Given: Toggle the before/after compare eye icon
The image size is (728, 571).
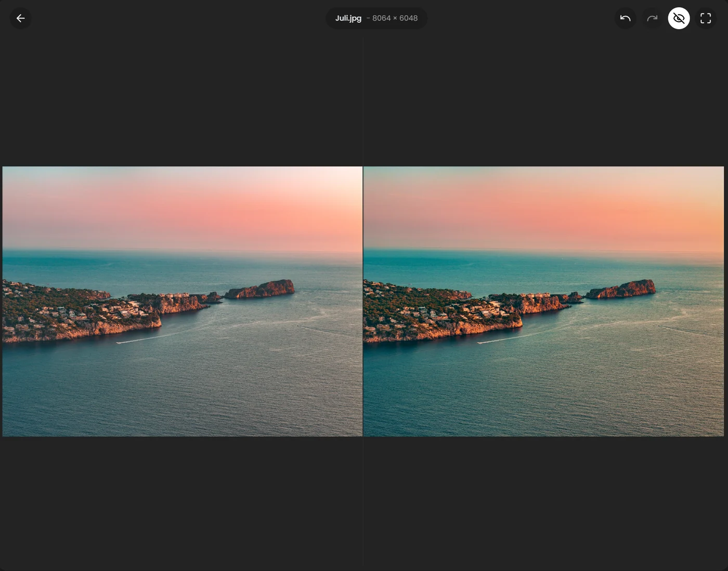Looking at the screenshot, I should pos(679,18).
